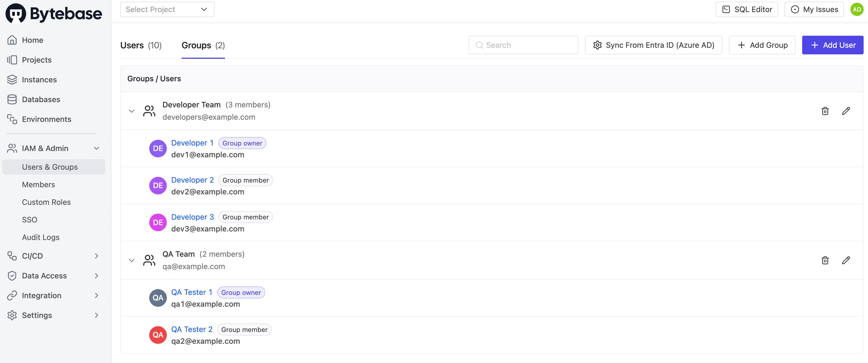Click the Environments sidebar icon
868x363 pixels.
tap(12, 119)
